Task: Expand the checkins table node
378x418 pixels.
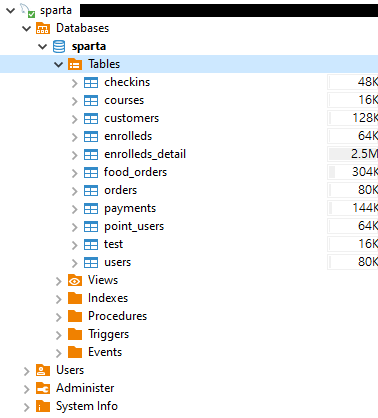Action: pos(75,83)
